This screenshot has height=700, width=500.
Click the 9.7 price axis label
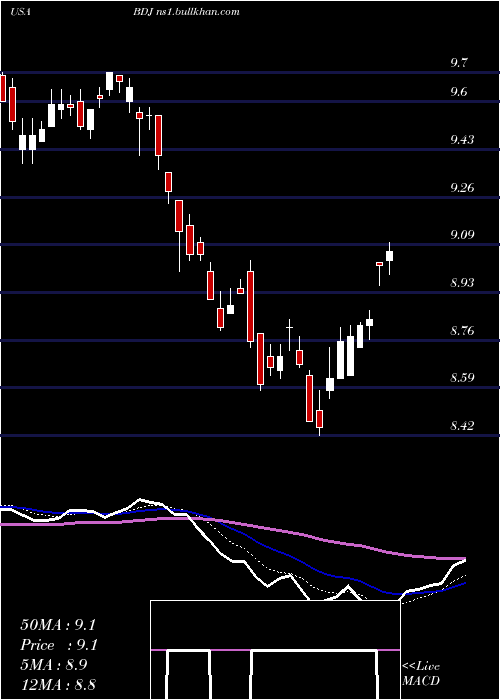click(x=459, y=63)
